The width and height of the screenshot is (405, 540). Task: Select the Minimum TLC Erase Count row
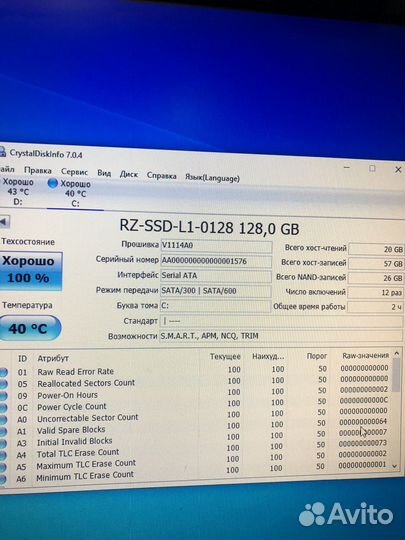pyautogui.click(x=196, y=473)
